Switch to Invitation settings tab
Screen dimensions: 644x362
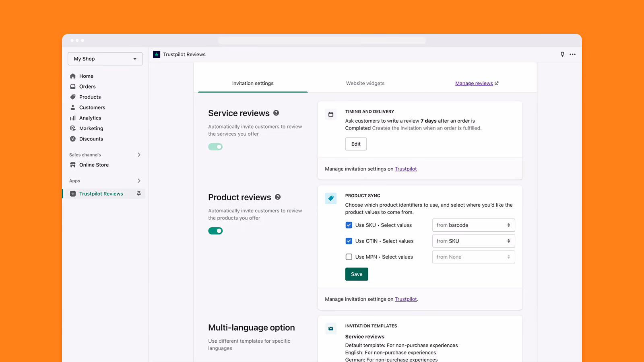pyautogui.click(x=253, y=83)
